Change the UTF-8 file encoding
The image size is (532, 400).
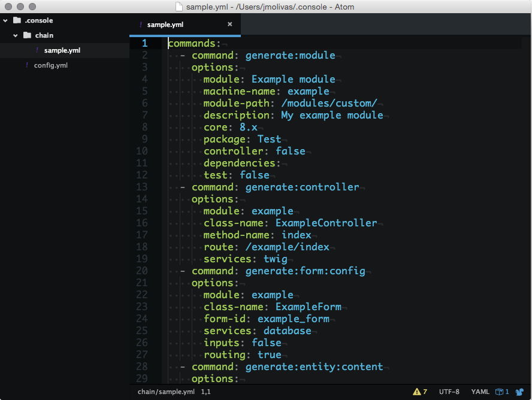[449, 392]
